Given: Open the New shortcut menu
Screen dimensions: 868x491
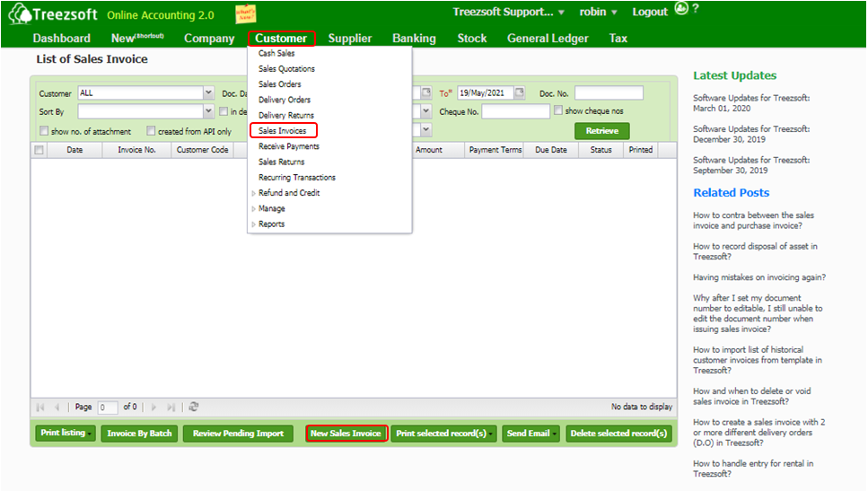Looking at the screenshot, I should (137, 39).
